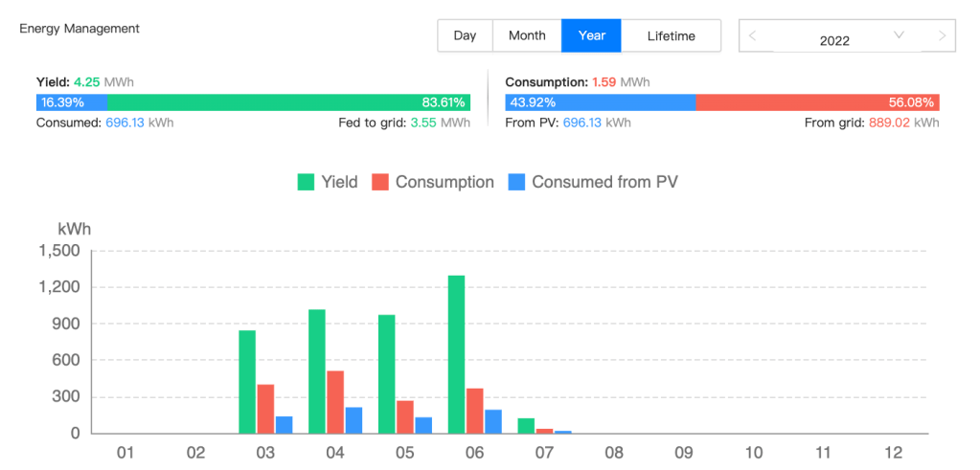Click the blue March consumed-from-PV bar
The height and width of the screenshot is (470, 980).
click(284, 425)
